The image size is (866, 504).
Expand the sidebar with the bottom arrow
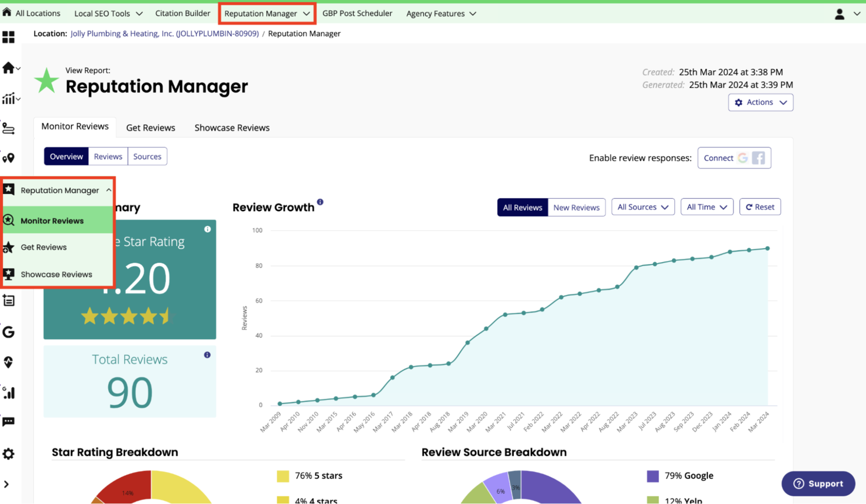6,484
